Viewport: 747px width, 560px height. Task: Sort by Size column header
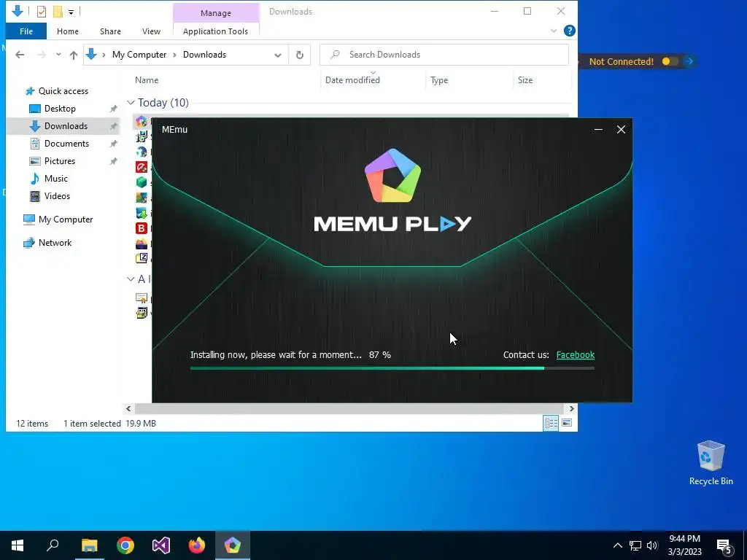(525, 80)
